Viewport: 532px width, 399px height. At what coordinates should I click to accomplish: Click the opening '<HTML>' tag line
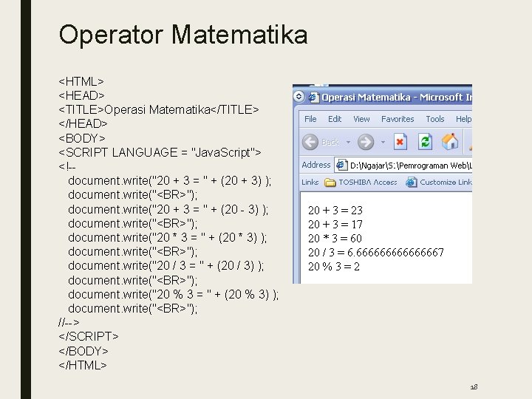pos(81,81)
